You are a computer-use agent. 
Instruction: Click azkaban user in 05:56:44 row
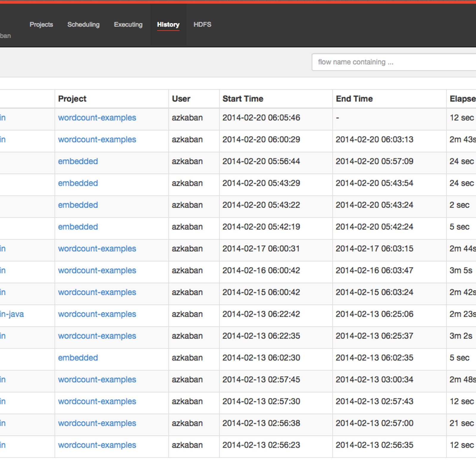click(187, 161)
